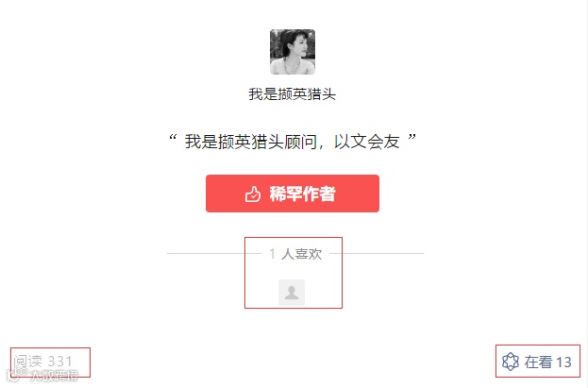Image resolution: width=588 pixels, height=388 pixels.
Task: Click the 在看 label text
Action: coord(538,363)
